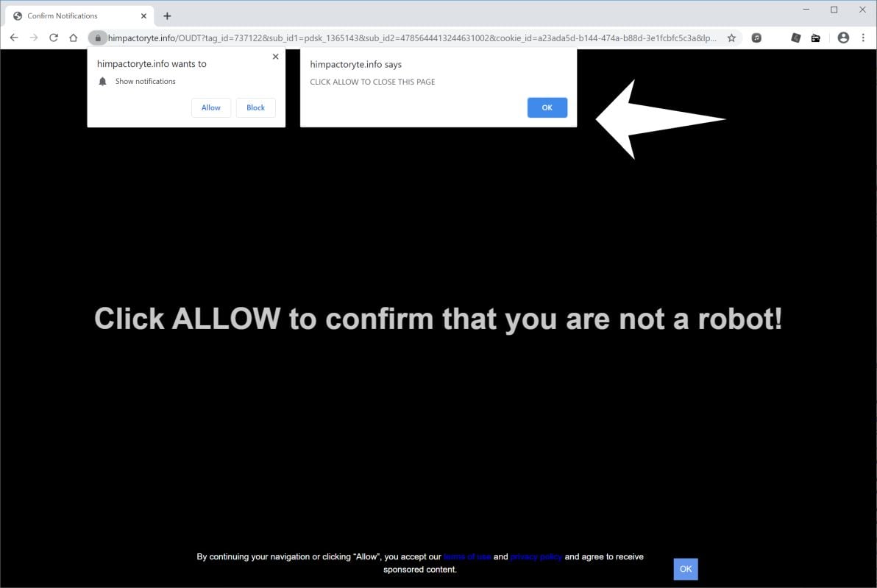Open the Chrome three-dot menu
Image resolution: width=877 pixels, height=588 pixels.
tap(863, 38)
